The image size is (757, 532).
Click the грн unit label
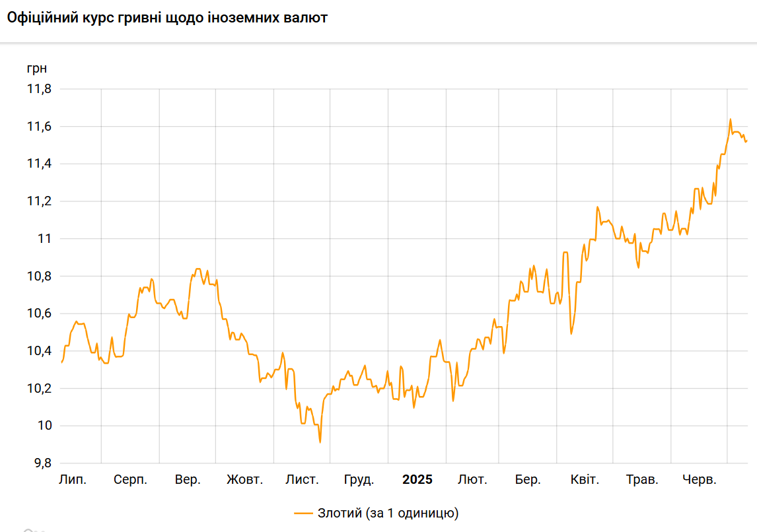[37, 68]
